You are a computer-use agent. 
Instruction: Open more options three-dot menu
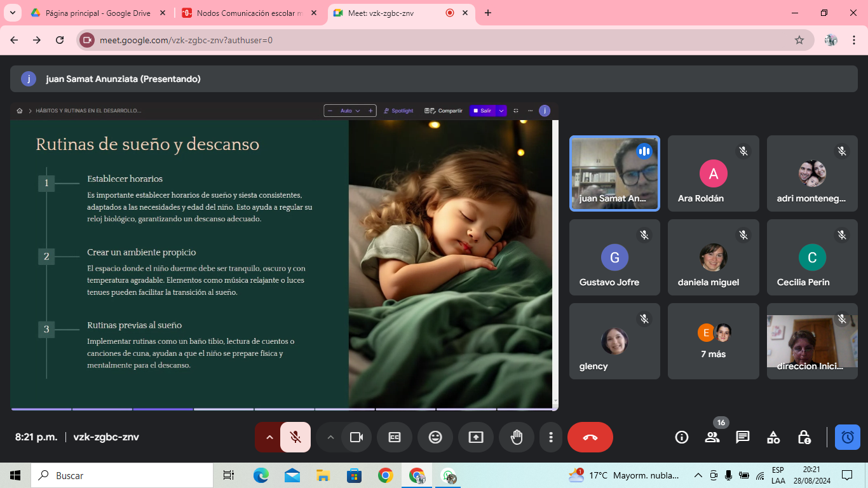click(x=551, y=437)
